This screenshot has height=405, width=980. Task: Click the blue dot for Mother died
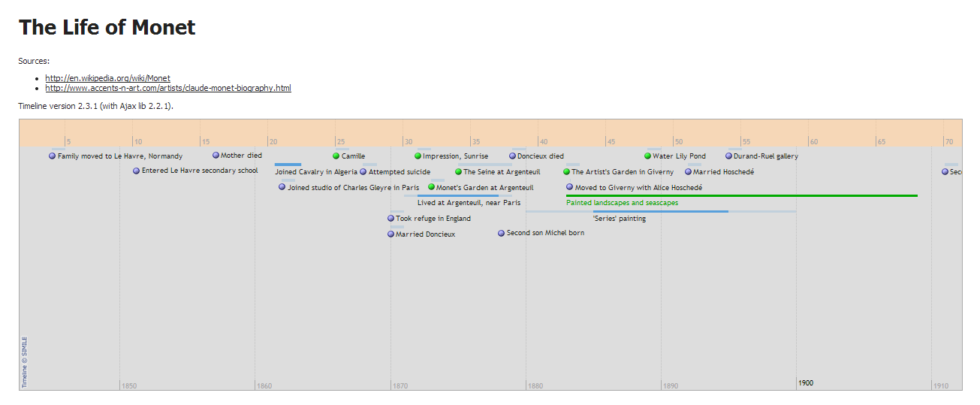(x=216, y=156)
